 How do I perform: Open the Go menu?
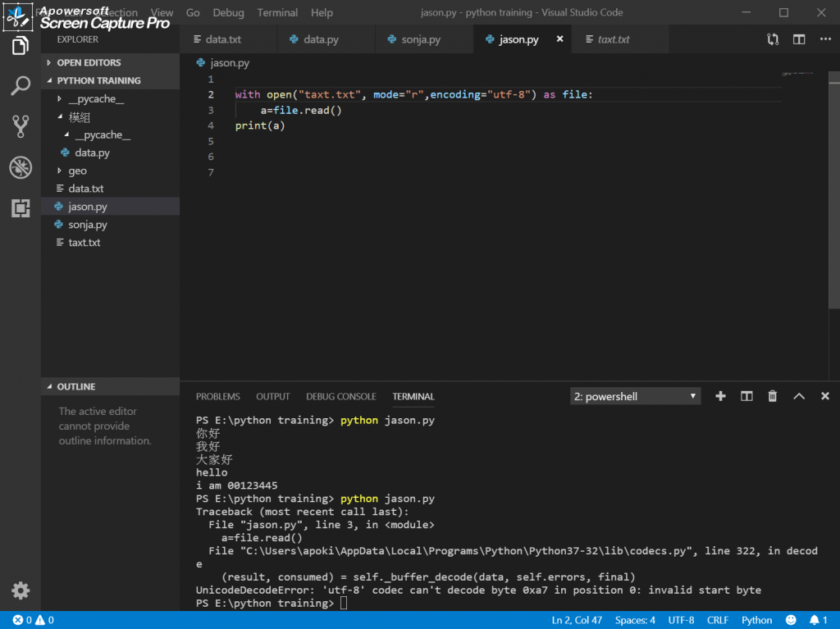193,12
